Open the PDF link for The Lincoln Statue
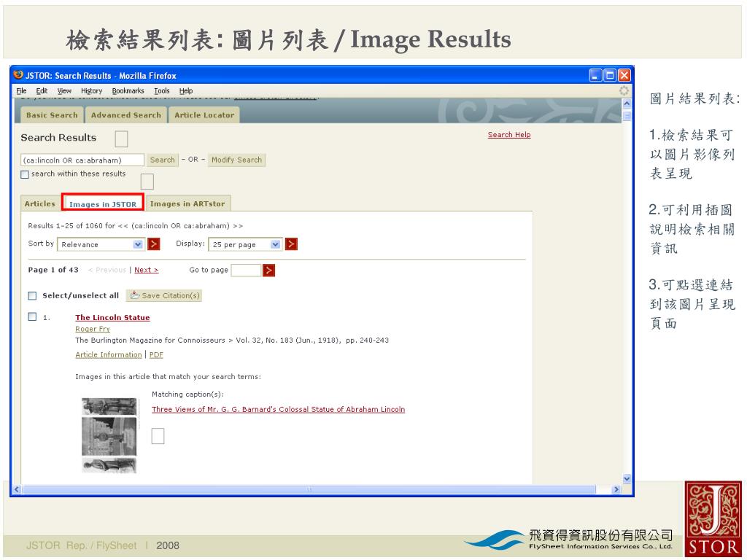The width and height of the screenshot is (747, 560). (156, 355)
